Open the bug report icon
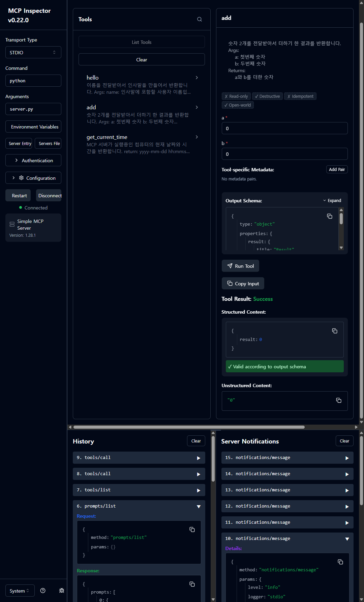 point(62,591)
